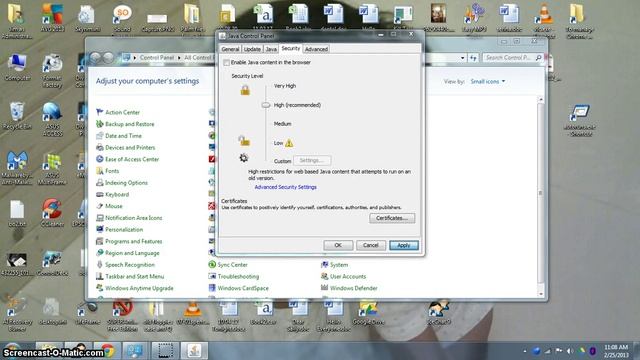Confirm with the OK button
The width and height of the screenshot is (640, 360).
click(338, 245)
